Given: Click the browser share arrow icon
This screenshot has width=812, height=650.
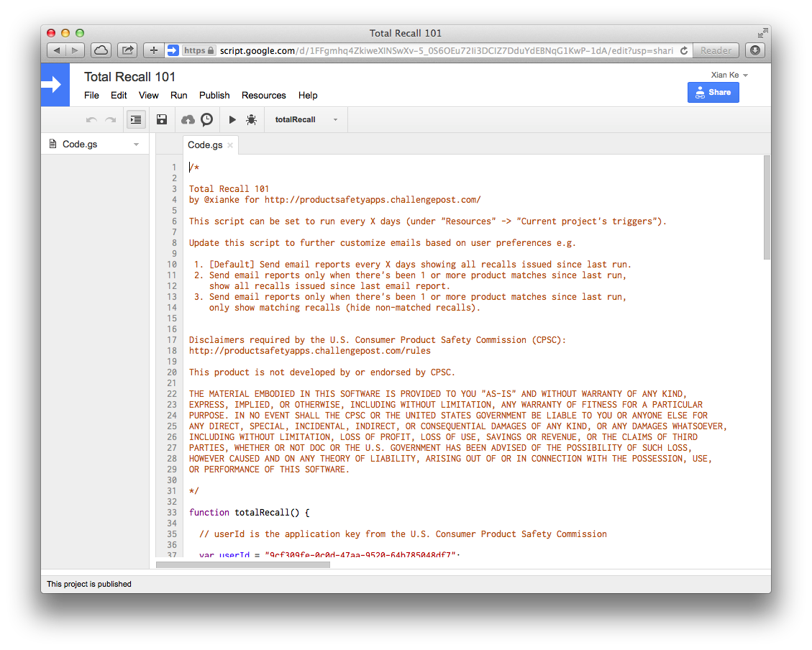Looking at the screenshot, I should (x=127, y=50).
